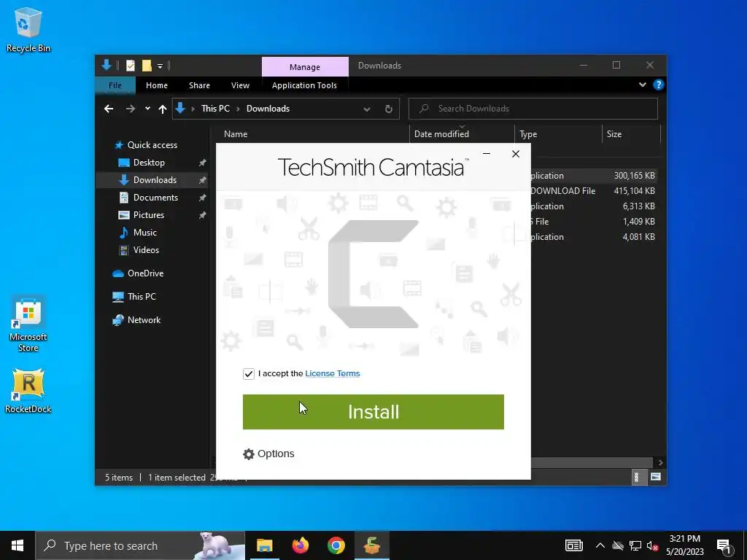Sort by the Size column header
Viewport: 747px width, 560px height.
click(614, 134)
